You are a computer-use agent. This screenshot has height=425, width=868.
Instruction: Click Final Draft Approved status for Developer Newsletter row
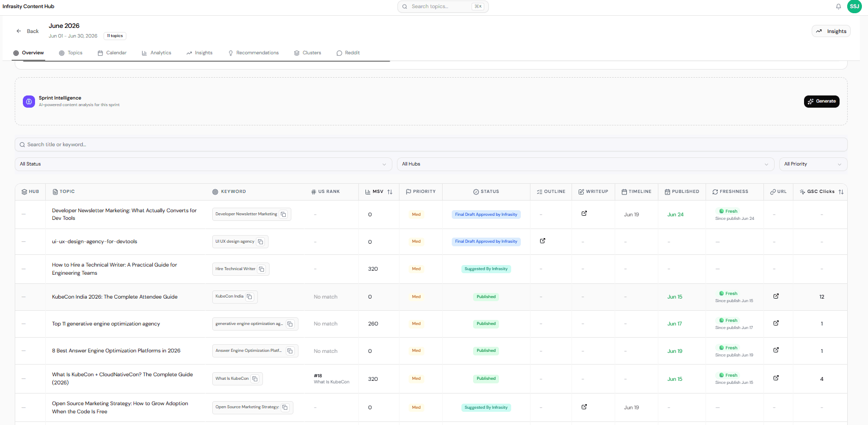point(486,214)
